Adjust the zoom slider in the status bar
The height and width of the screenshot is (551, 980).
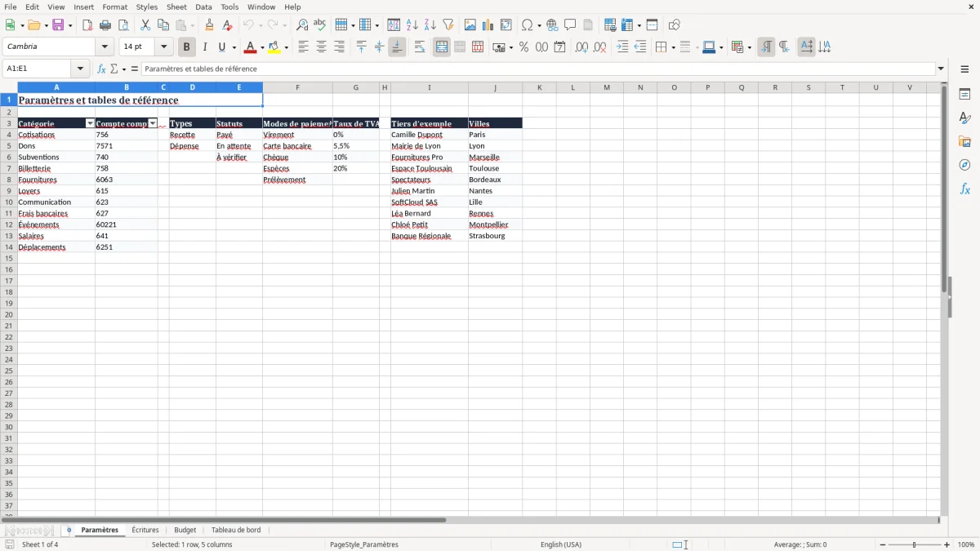(915, 544)
